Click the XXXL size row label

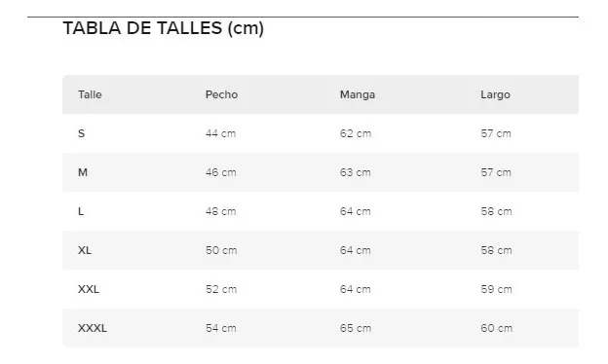tap(93, 328)
